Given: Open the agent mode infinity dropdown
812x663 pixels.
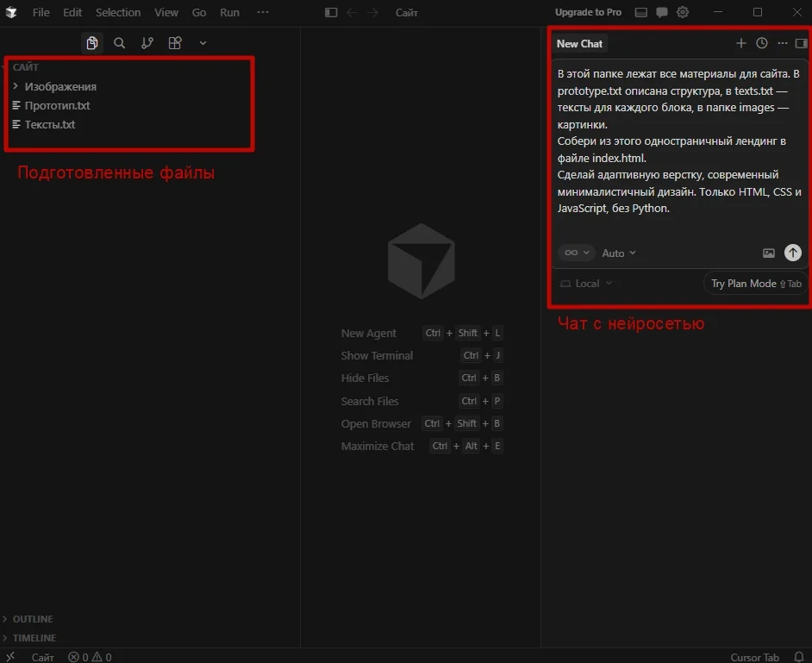Looking at the screenshot, I should 577,253.
